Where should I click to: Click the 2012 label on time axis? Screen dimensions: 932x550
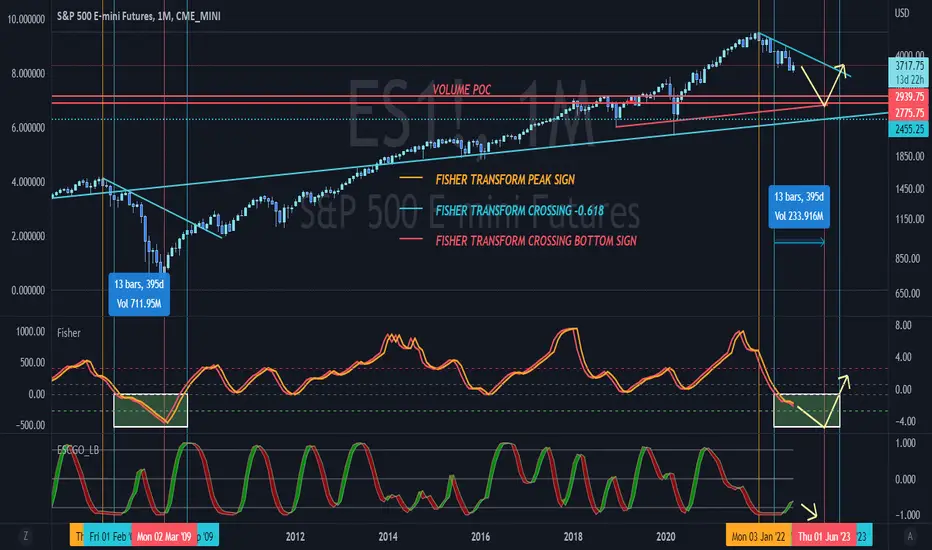[x=295, y=536]
